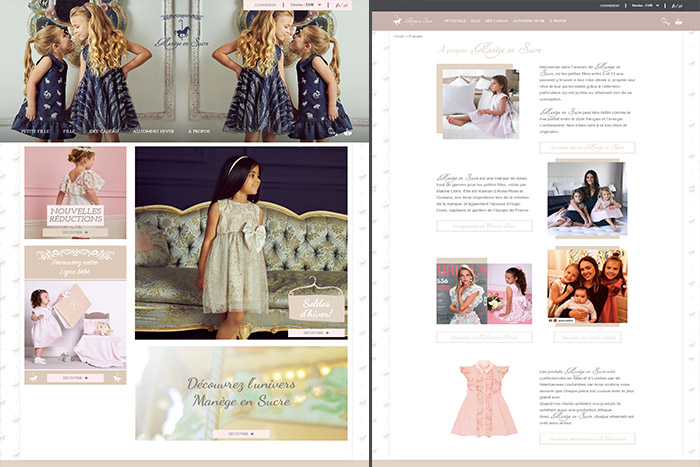
Task: Select Fille in the pink header navigation
Action: (475, 21)
